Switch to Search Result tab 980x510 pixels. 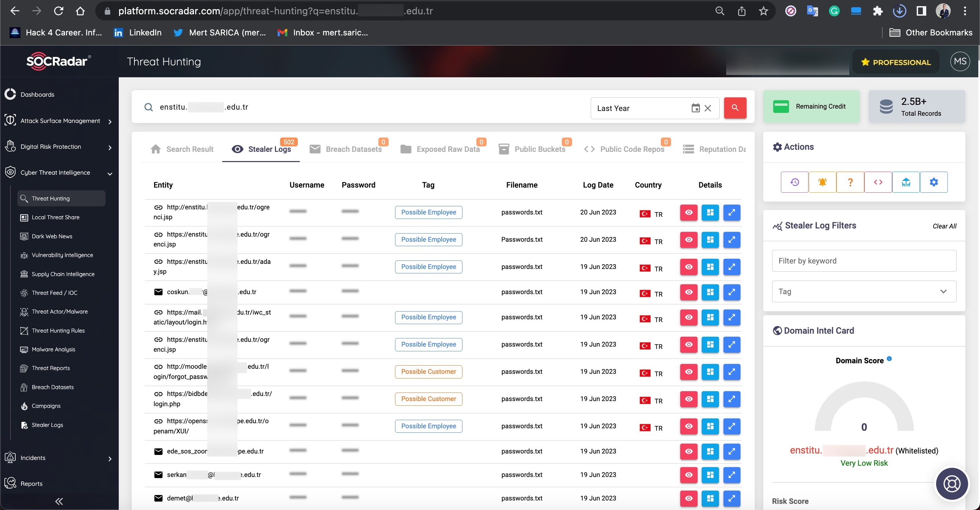tap(182, 149)
